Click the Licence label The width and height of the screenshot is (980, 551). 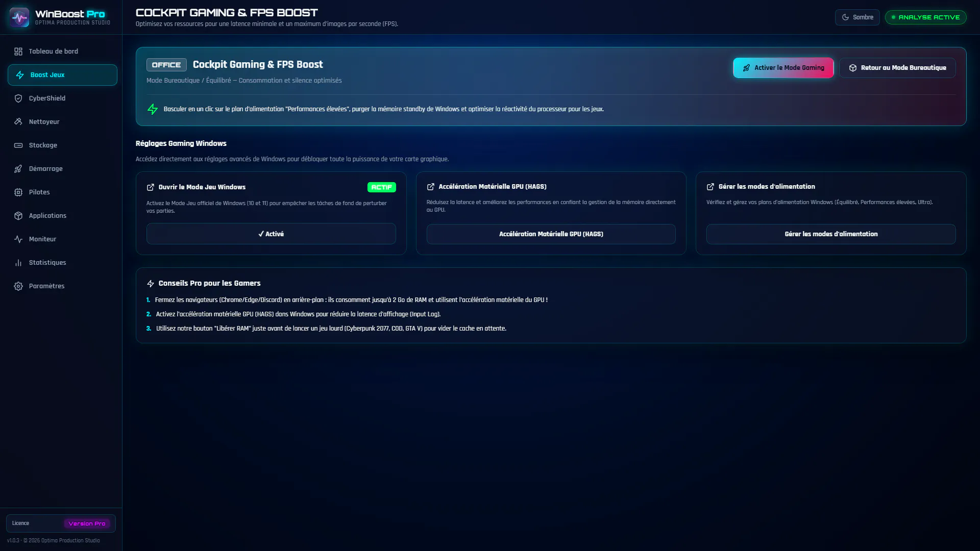[20, 523]
